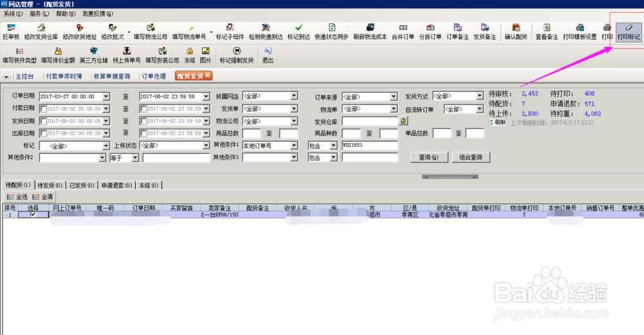Open the 帮助 menu
Image resolution: width=644 pixels, height=335 pixels.
65,14
